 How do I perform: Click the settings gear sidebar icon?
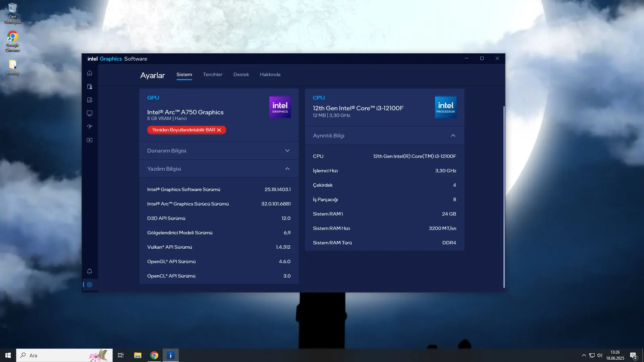point(90,285)
